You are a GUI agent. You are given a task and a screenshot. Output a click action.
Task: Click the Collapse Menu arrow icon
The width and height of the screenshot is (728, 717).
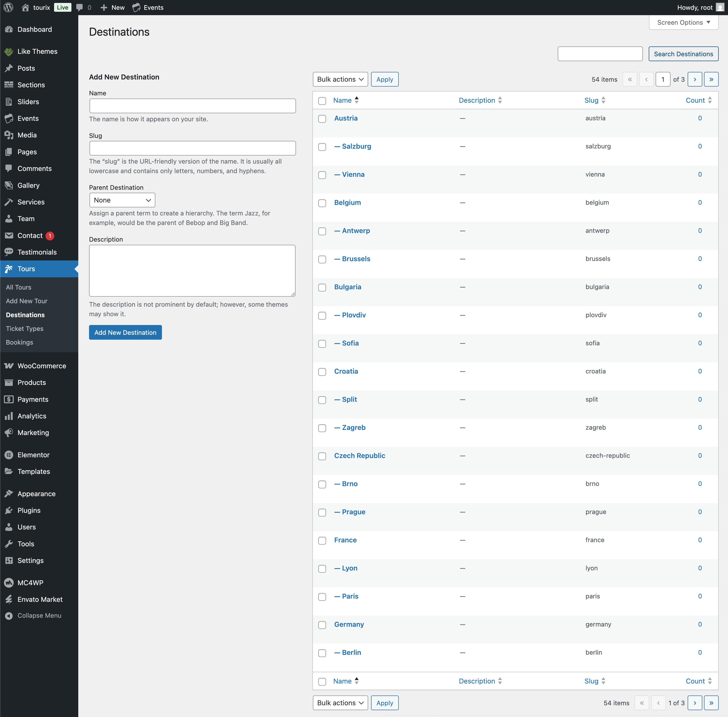(9, 616)
